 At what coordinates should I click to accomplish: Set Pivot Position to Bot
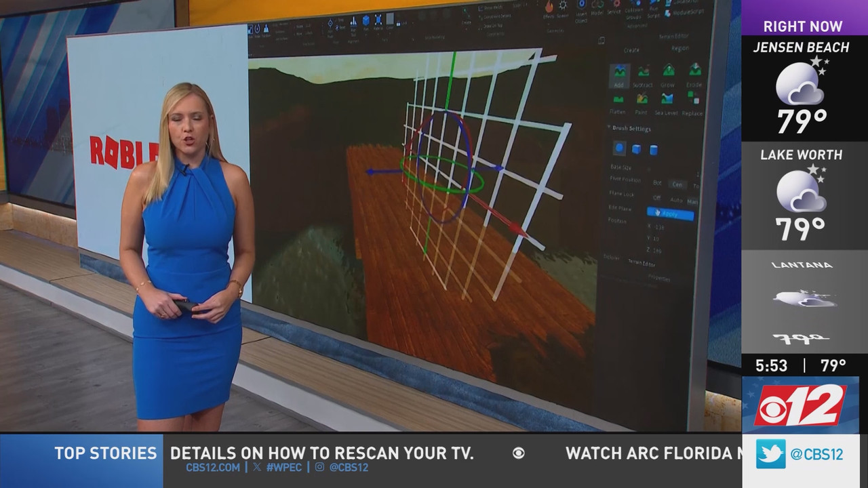(657, 183)
